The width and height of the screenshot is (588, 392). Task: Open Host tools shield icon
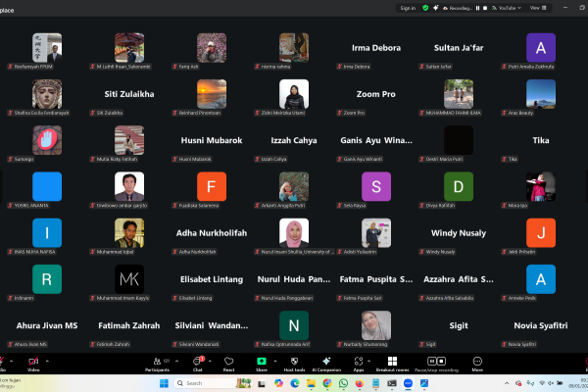(x=294, y=363)
